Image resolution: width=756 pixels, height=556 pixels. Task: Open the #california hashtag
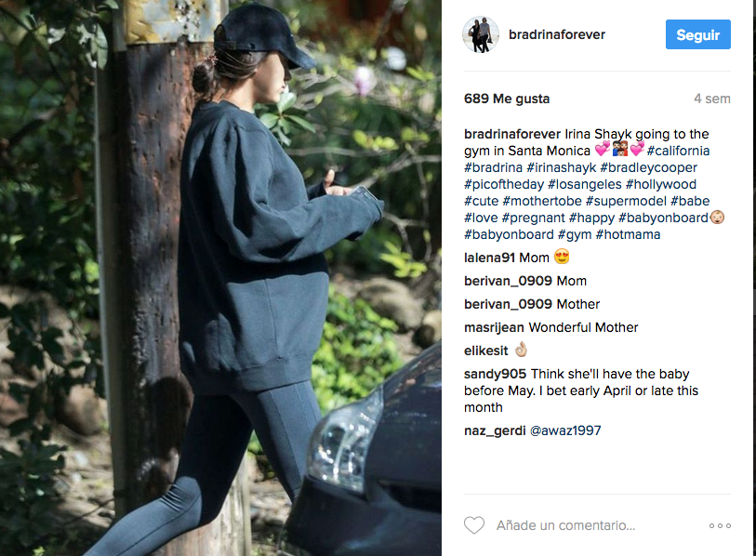[x=679, y=151]
